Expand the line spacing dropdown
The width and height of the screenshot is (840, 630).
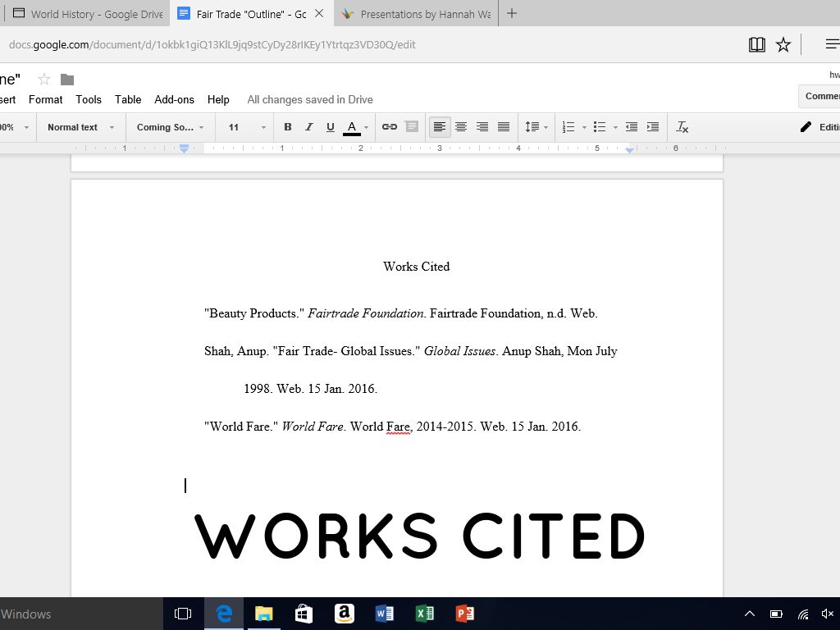pos(536,127)
